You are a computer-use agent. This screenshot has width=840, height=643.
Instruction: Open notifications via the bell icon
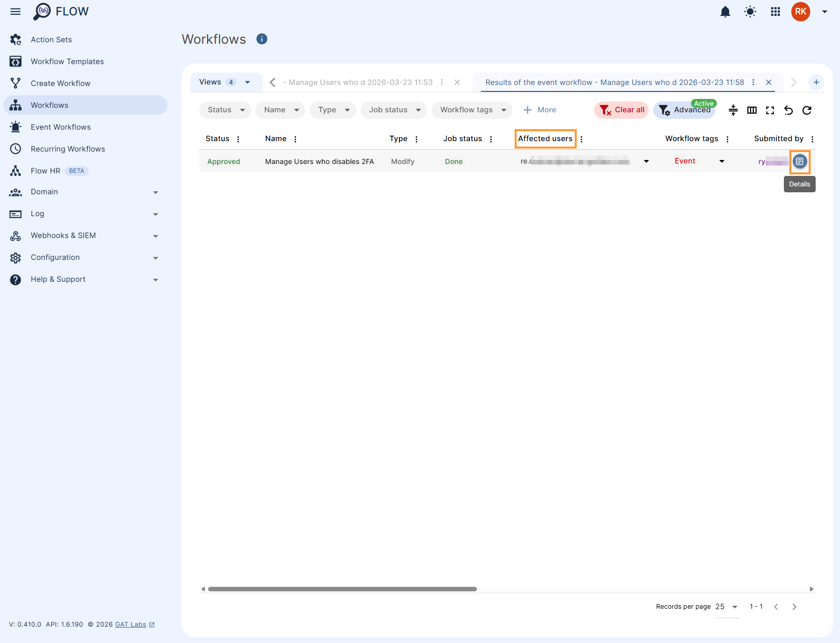tap(725, 11)
